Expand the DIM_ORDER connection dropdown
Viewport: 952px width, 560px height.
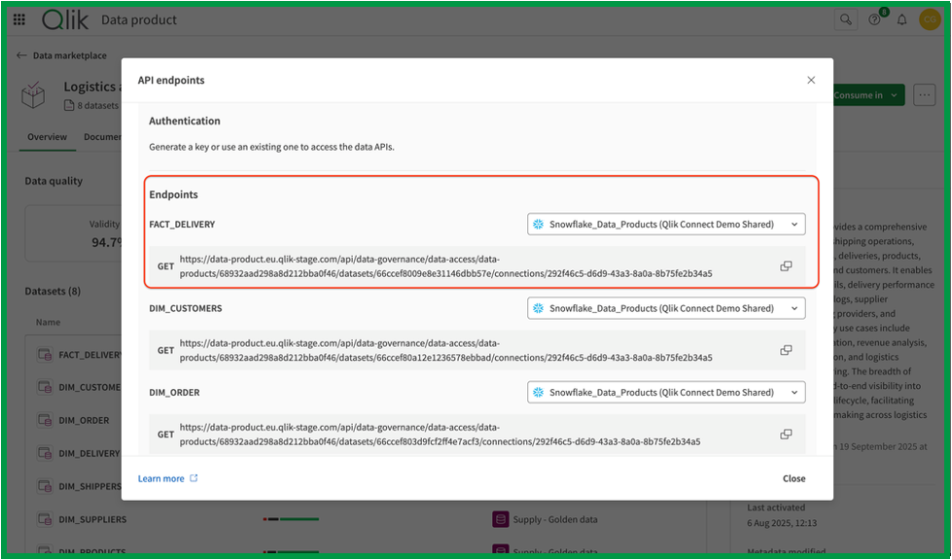tap(666, 393)
